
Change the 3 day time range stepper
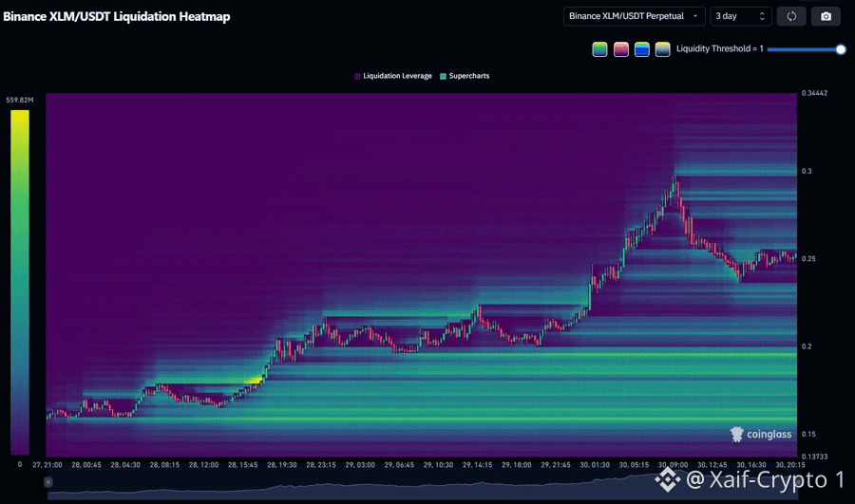740,16
